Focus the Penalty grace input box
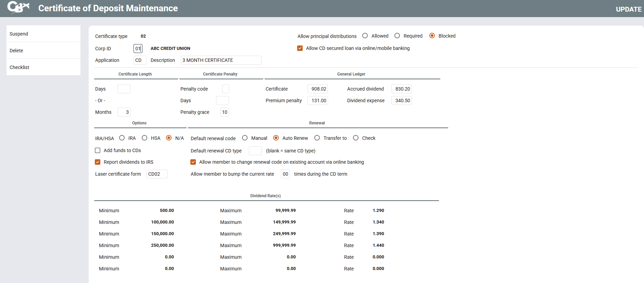644x283 pixels. point(225,112)
